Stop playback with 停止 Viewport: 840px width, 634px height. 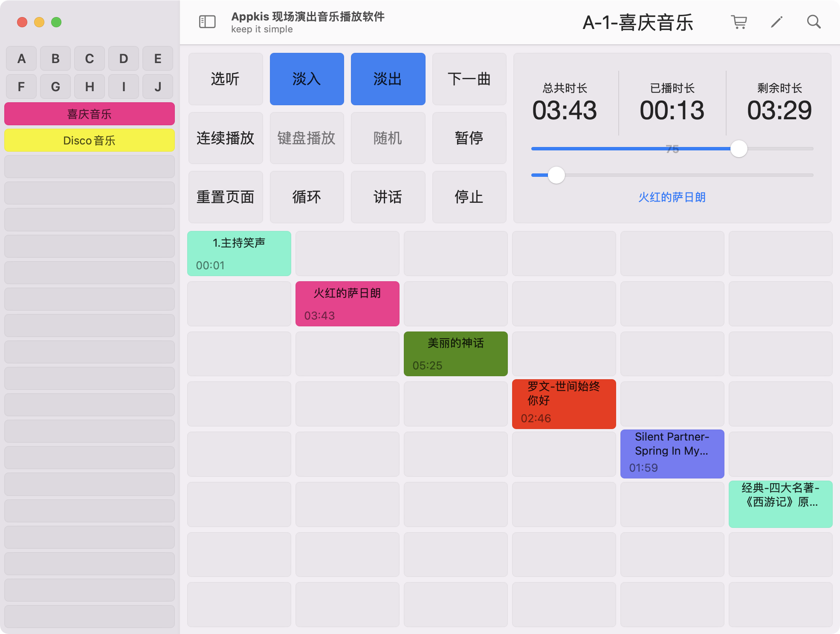coord(469,197)
